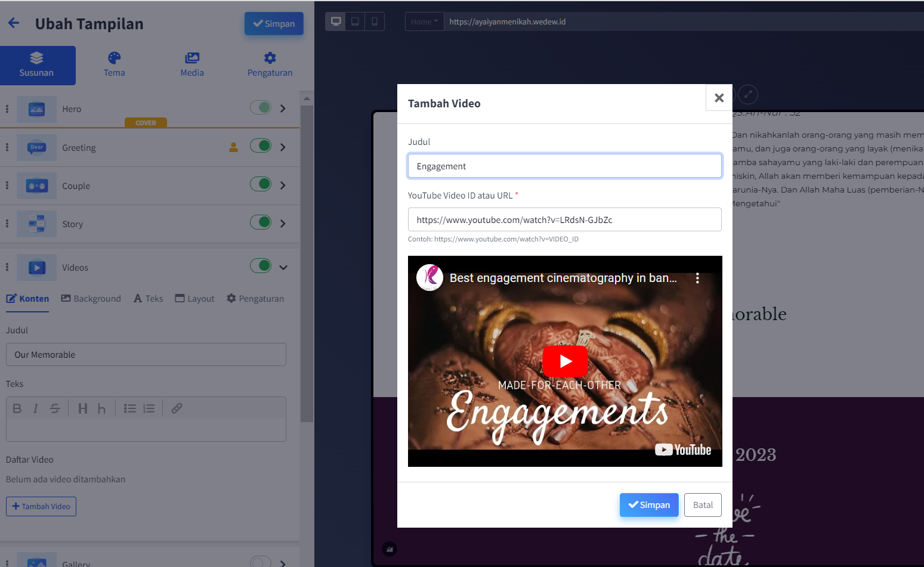Toggle the Hero section switch
Viewport: 924px width, 567px height.
point(261,107)
